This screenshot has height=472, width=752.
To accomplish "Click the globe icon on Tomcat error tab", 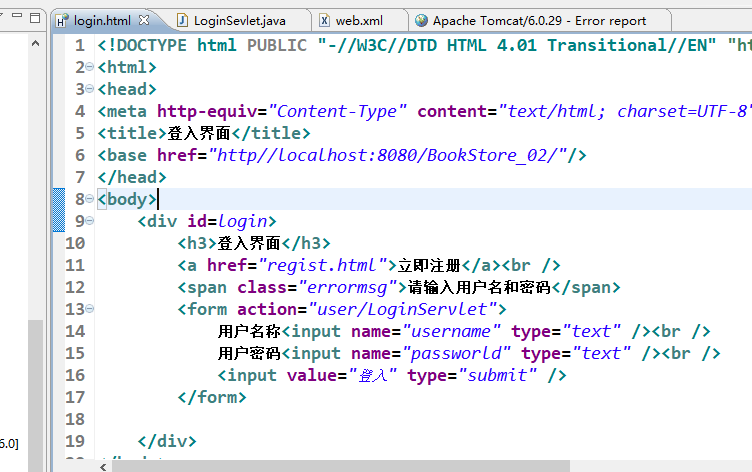I will pos(421,20).
